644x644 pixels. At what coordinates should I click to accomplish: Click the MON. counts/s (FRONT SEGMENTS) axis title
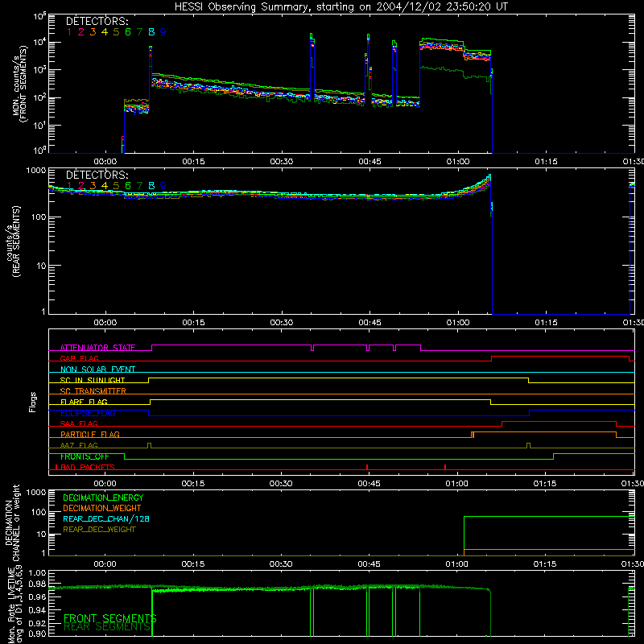click(21, 84)
